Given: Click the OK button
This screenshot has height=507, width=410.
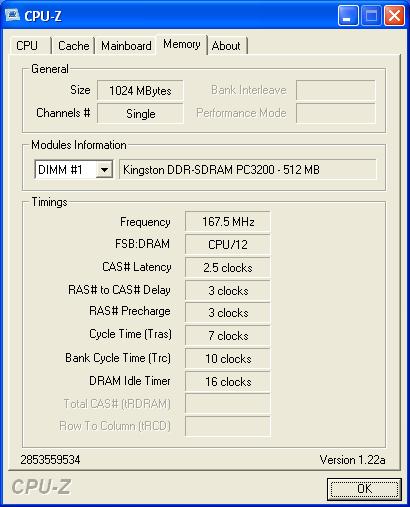Looking at the screenshot, I should pyautogui.click(x=364, y=489).
